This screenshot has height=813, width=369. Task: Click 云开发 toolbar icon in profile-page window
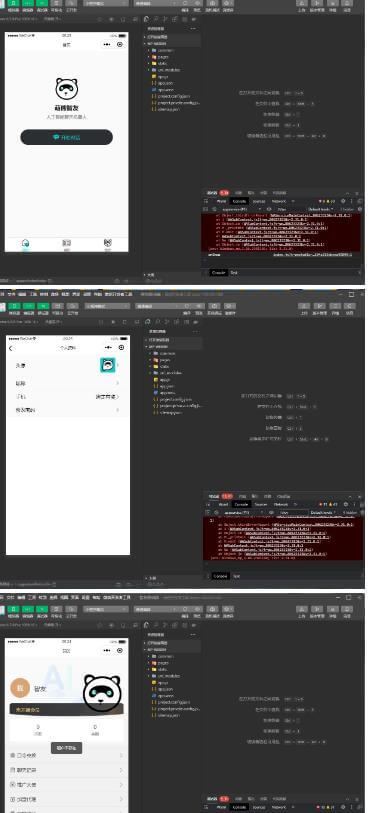73,306
